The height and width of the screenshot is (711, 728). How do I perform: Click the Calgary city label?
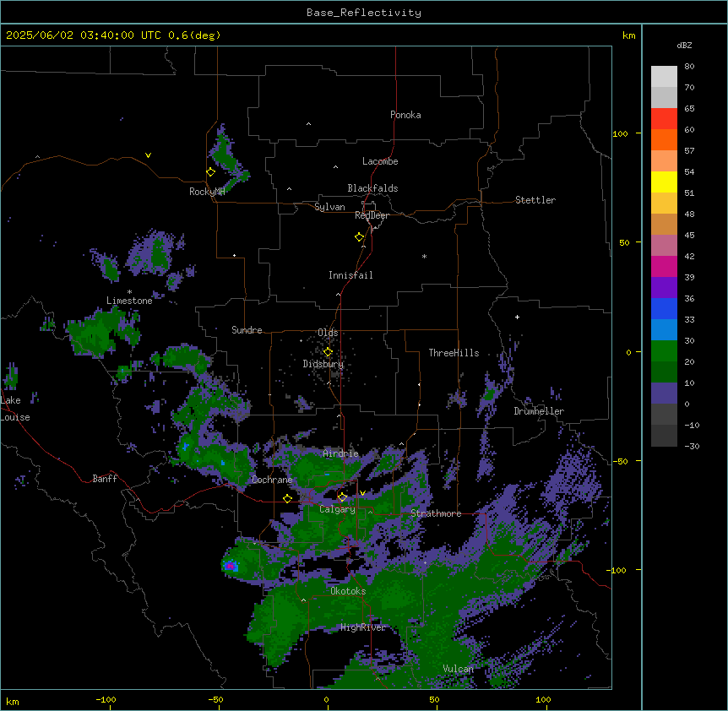click(337, 509)
